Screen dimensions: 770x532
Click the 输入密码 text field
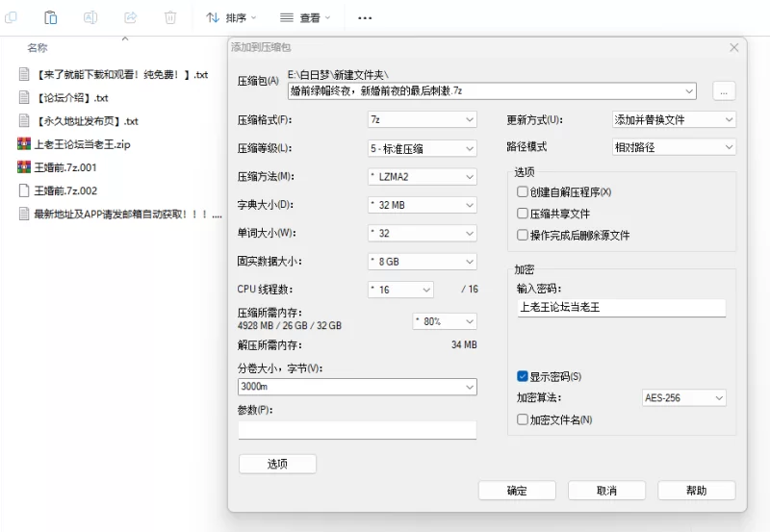(621, 308)
